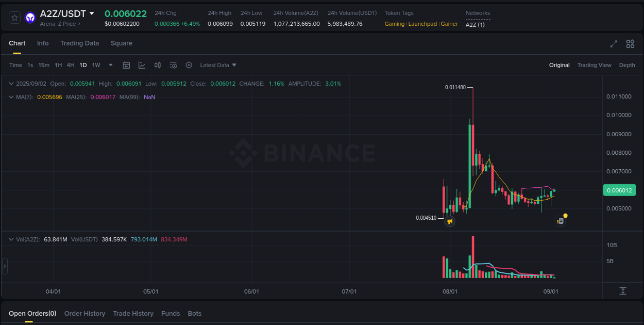
Task: Click the bull emoji marker on the chart
Action: (x=450, y=221)
